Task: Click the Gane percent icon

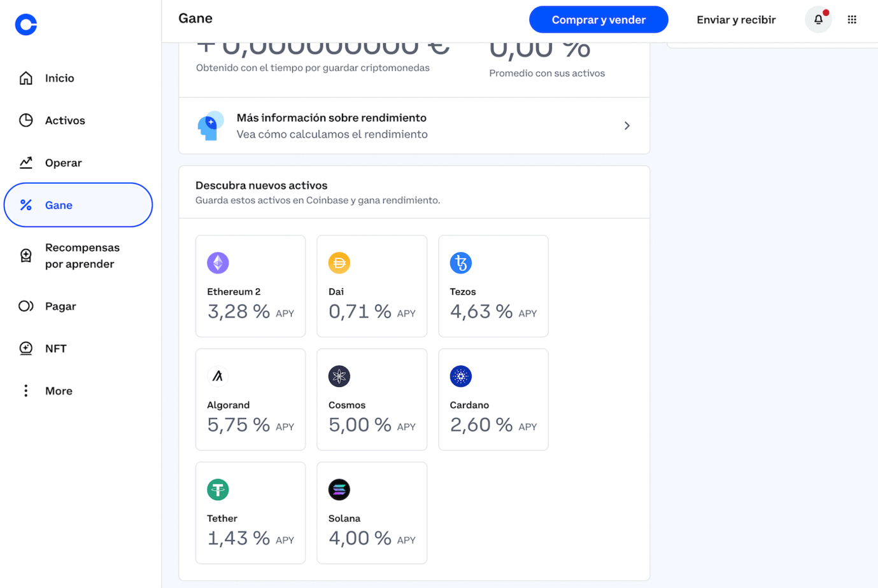Action: point(26,205)
